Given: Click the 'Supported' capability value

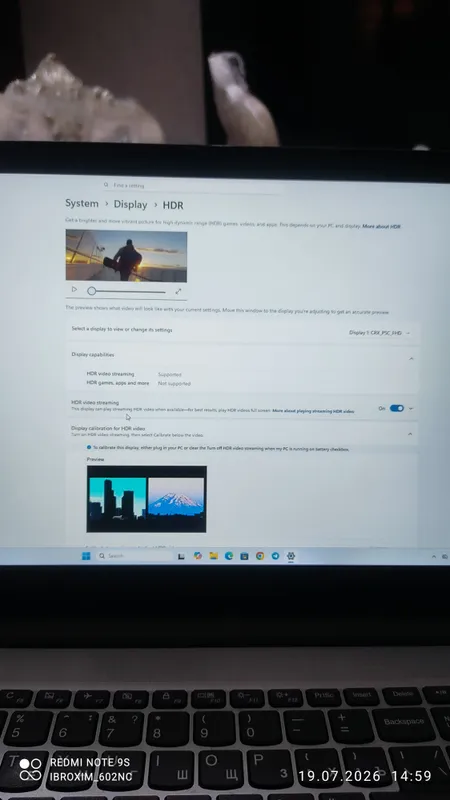Looking at the screenshot, I should pyautogui.click(x=169, y=374).
